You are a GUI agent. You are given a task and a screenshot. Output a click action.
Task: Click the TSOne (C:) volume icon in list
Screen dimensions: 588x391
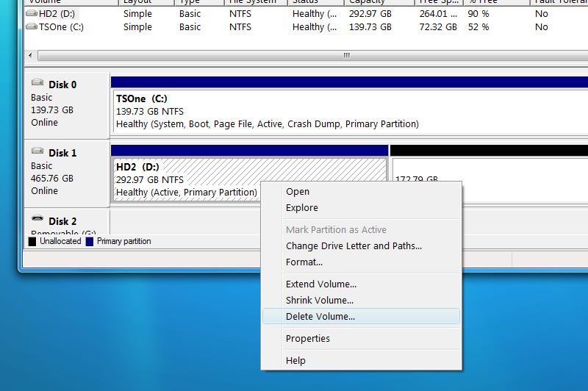(x=31, y=27)
